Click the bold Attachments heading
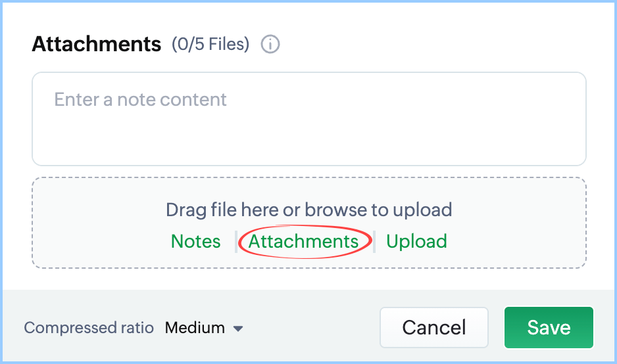The width and height of the screenshot is (617, 364). tap(97, 44)
